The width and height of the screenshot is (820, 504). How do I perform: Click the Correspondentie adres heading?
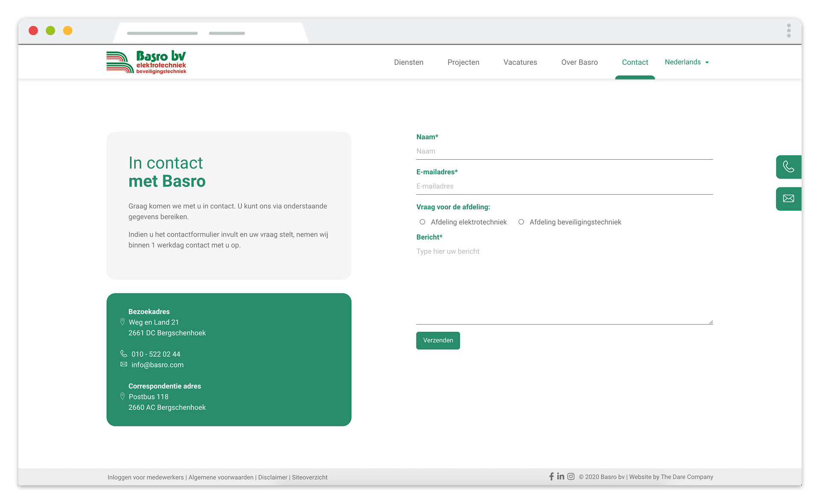(x=165, y=386)
